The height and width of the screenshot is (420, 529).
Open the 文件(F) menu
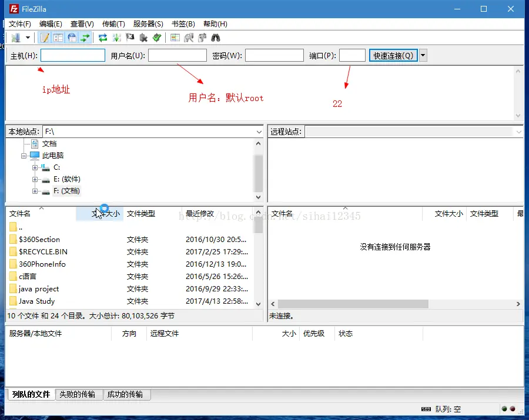click(19, 24)
